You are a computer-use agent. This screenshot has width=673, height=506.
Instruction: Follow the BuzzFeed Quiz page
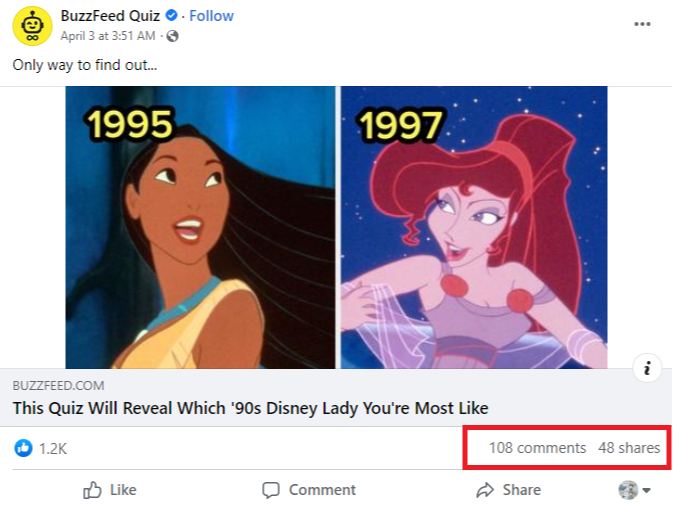pos(211,16)
